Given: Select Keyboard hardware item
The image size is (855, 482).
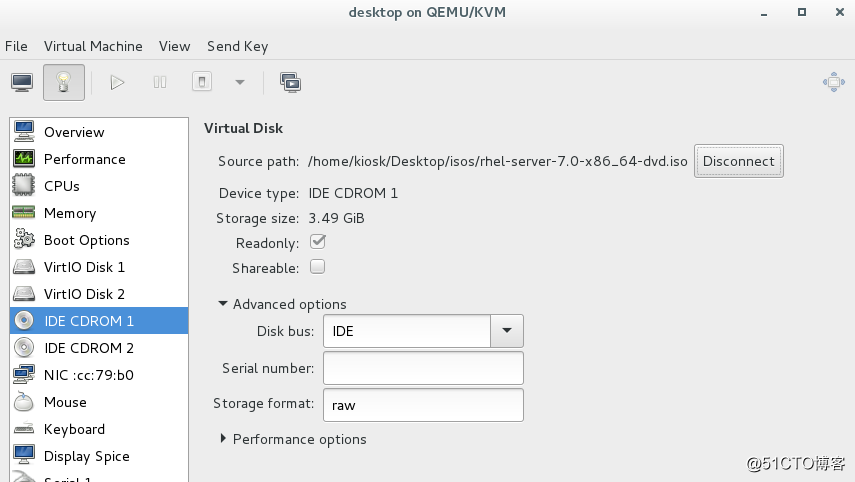Looking at the screenshot, I should pyautogui.click(x=99, y=429).
